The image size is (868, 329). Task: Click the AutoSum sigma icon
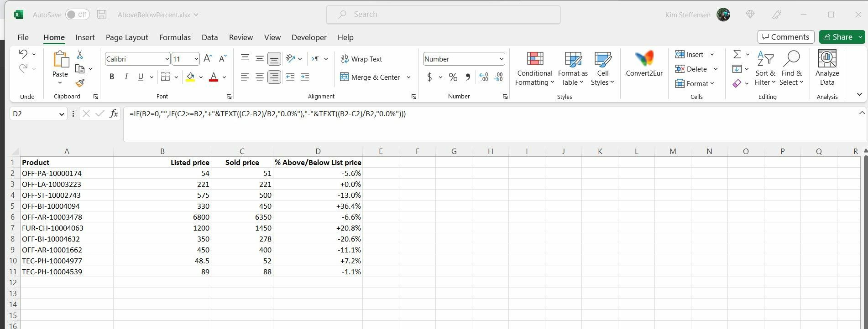click(737, 54)
